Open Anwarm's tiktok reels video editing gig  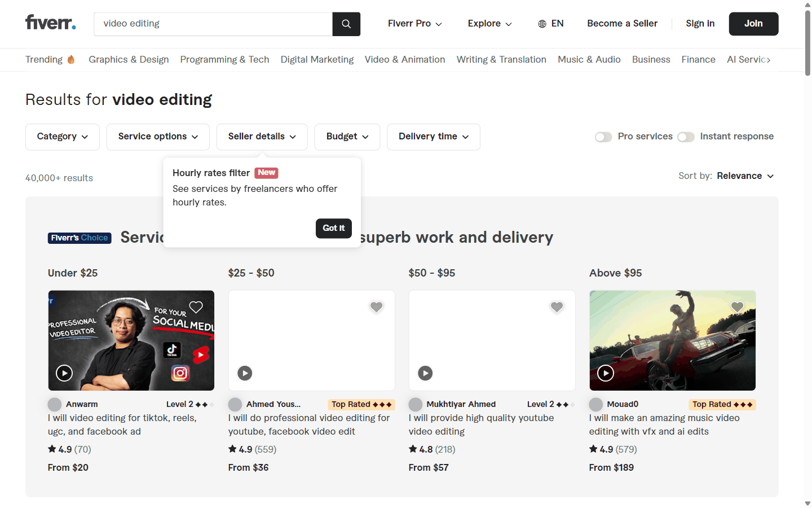pos(122,425)
